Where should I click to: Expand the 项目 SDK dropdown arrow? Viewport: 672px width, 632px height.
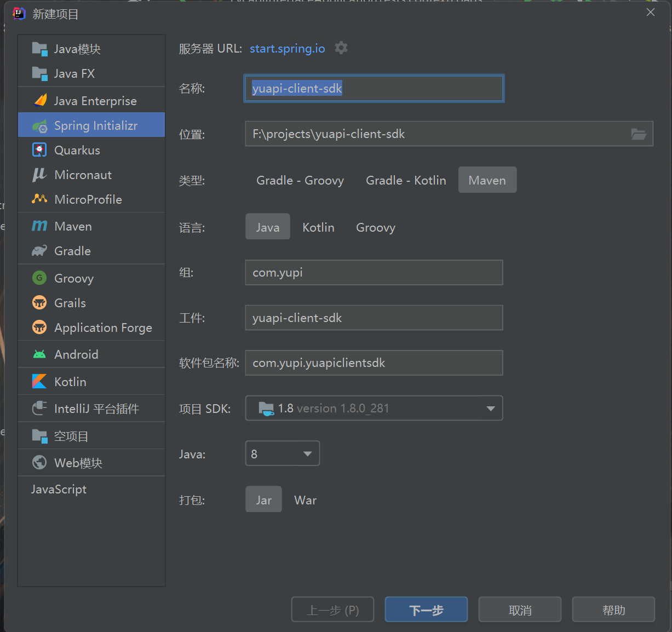pyautogui.click(x=491, y=409)
